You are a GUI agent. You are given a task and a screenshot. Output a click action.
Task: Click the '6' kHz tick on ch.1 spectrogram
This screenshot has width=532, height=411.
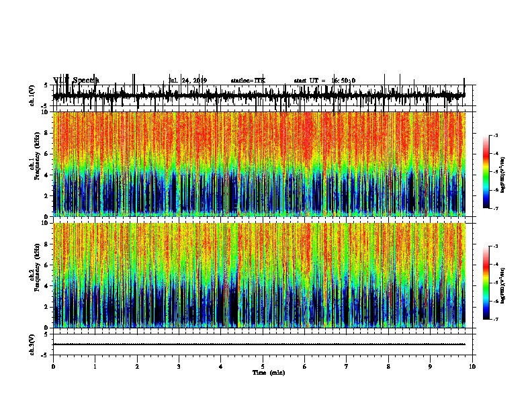47,154
